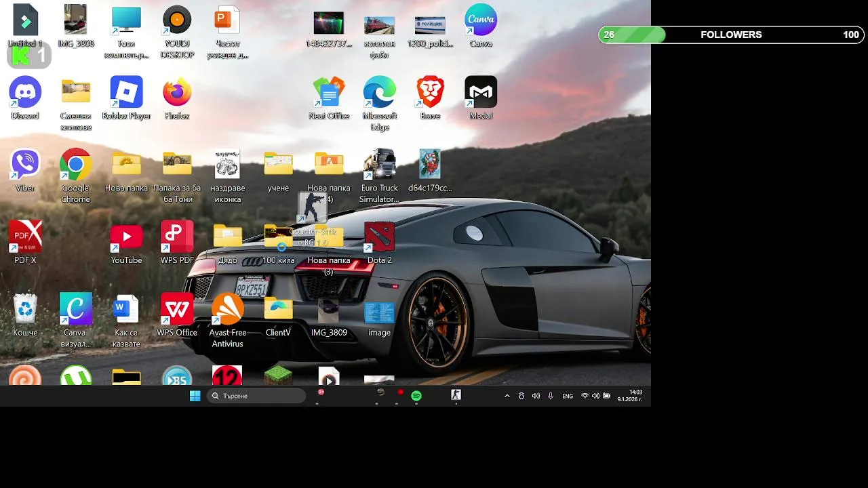
Task: Launch the Dota 2 shortcut
Action: coord(380,237)
